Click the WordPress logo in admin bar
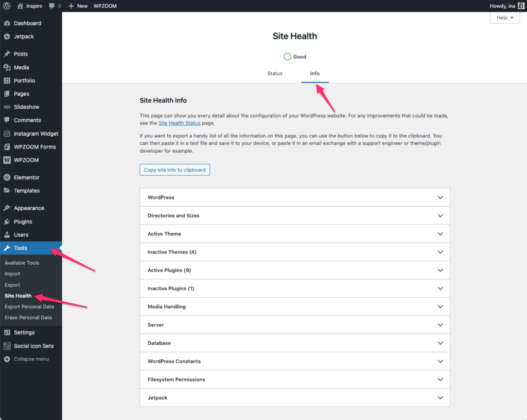 [7, 6]
